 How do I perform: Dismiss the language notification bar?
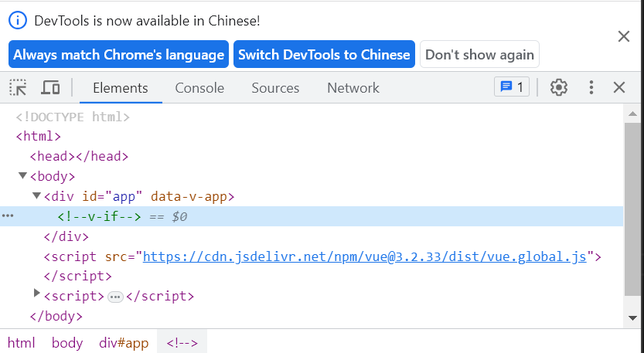click(623, 36)
